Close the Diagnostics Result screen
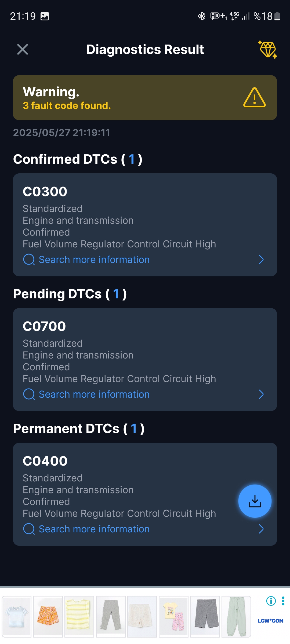Viewport: 290px width, 644px height. point(23,49)
